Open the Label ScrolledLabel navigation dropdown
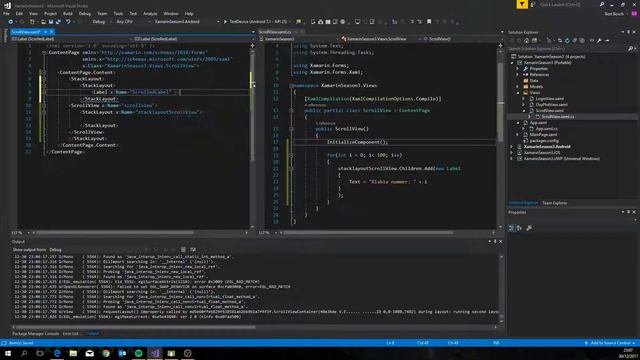Viewport: 640px width, 360px height. click(x=71, y=39)
